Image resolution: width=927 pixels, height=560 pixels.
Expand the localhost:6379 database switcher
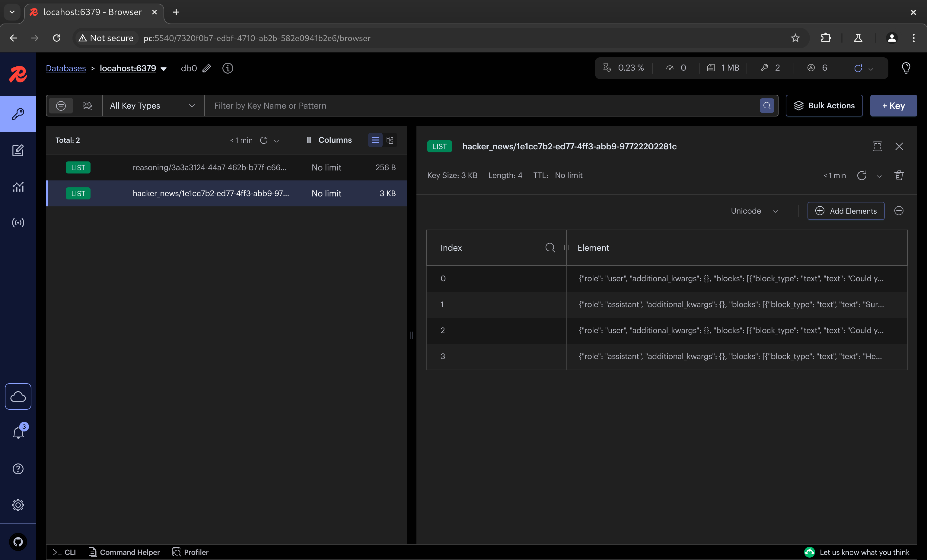click(164, 69)
